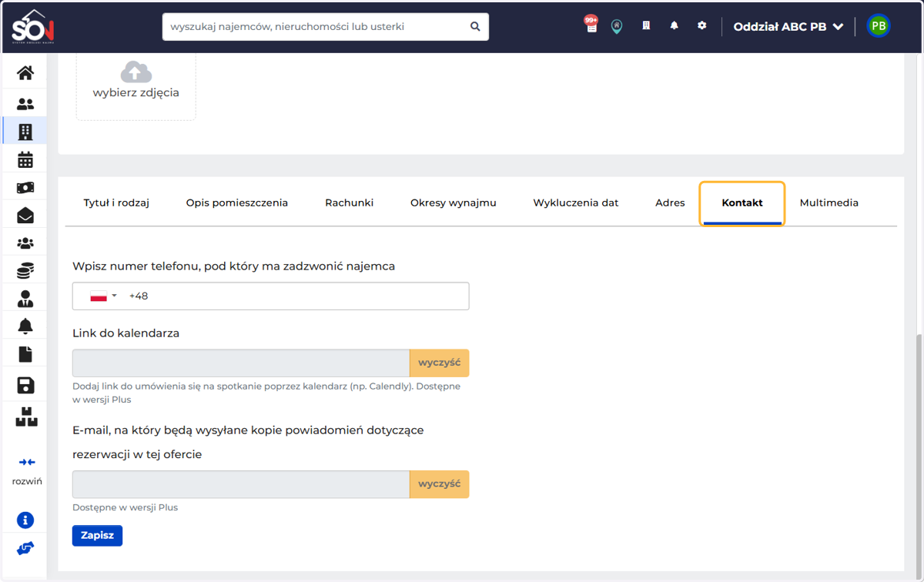Click the phone number input field
This screenshot has height=582, width=924.
270,296
